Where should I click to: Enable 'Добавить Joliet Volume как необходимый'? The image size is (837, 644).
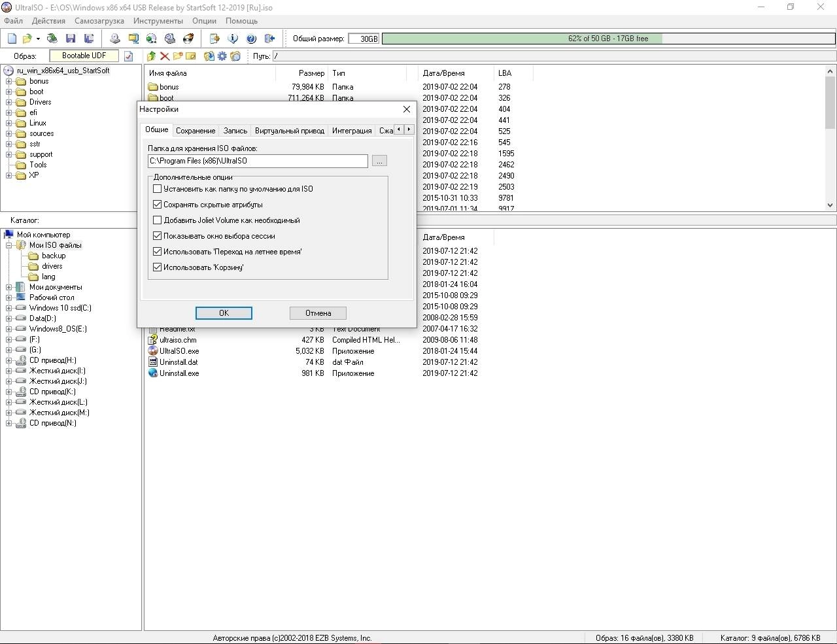pos(157,220)
